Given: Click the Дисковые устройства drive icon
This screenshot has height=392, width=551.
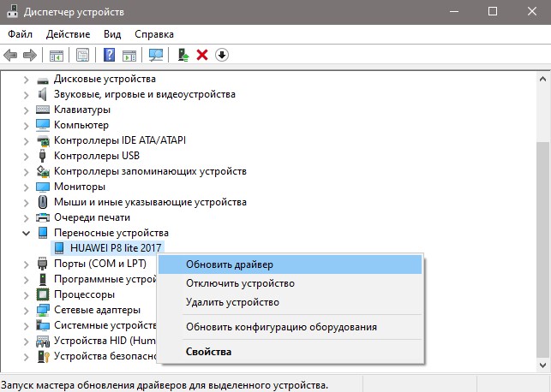Looking at the screenshot, I should coord(43,80).
